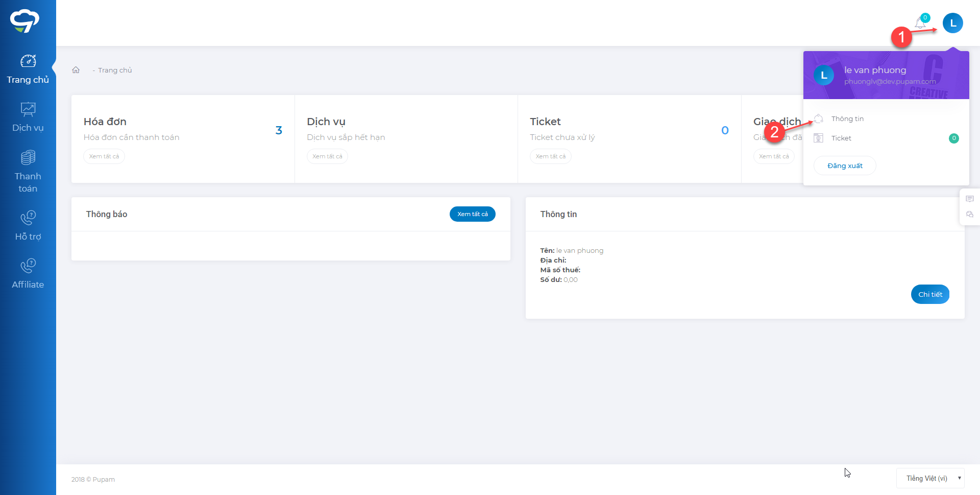This screenshot has width=980, height=495.
Task: Click the Trang chủ breadcrumb link
Action: point(115,70)
